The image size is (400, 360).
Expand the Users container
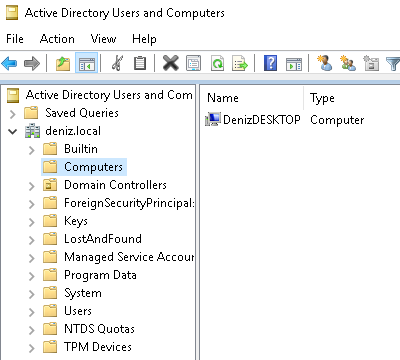coord(32,312)
